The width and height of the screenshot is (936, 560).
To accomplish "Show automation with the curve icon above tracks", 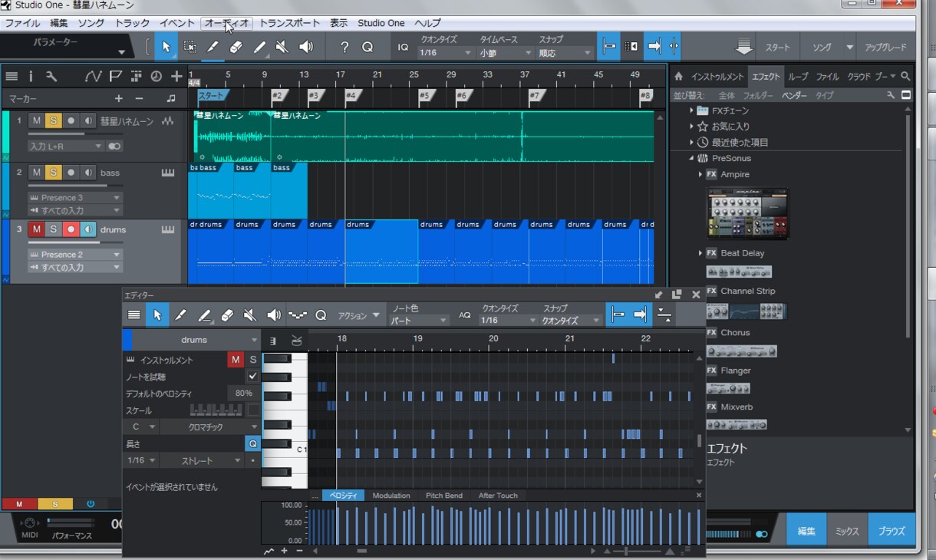I will click(93, 76).
